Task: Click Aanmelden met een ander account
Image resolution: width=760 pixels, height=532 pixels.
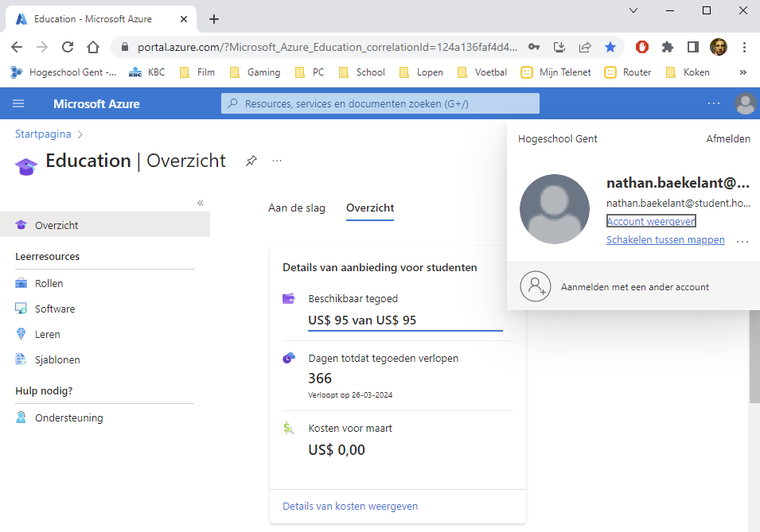Action: coord(634,287)
